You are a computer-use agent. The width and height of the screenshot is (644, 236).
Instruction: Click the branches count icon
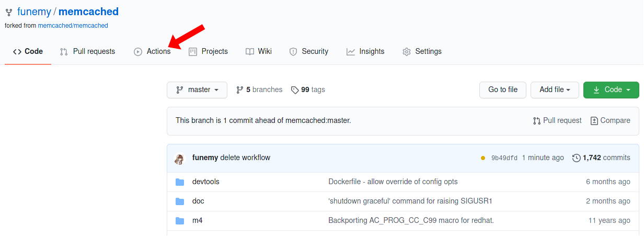[240, 90]
